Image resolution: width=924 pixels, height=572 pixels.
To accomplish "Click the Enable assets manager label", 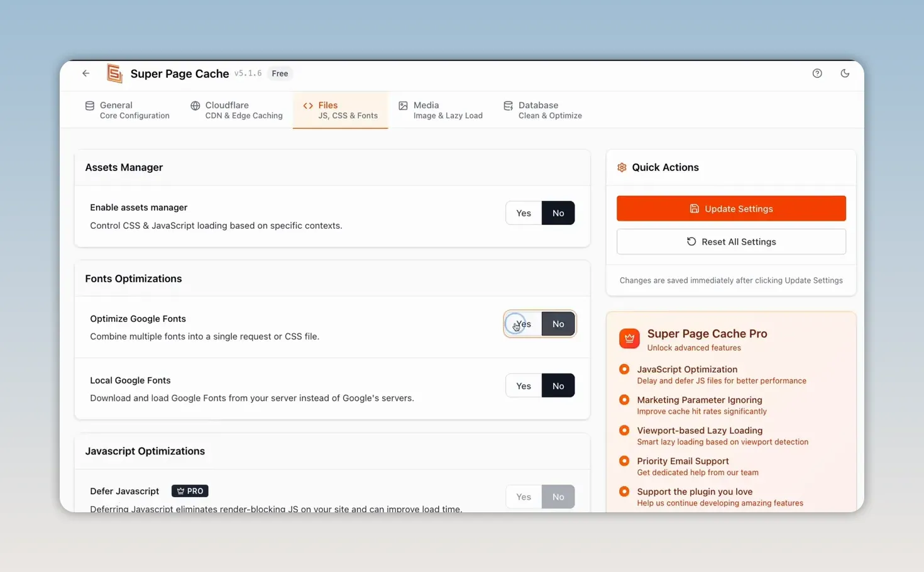I will tap(138, 207).
